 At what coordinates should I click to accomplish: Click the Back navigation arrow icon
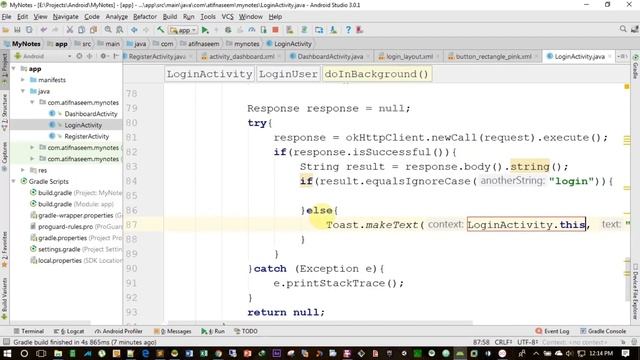(134, 30)
